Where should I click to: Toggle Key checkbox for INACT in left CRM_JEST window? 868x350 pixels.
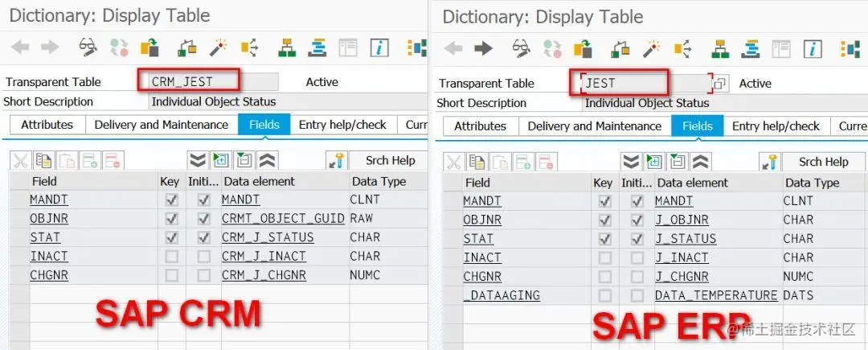pyautogui.click(x=172, y=257)
